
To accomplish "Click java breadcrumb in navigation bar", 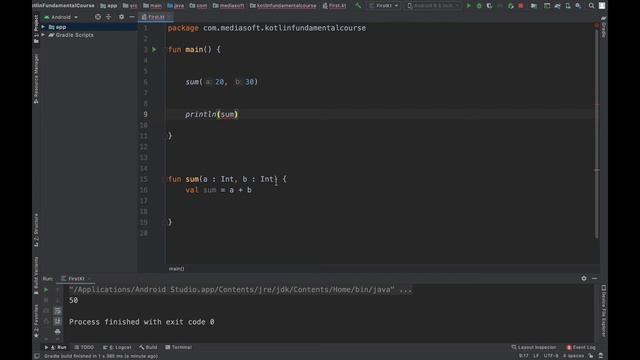I will (176, 6).
